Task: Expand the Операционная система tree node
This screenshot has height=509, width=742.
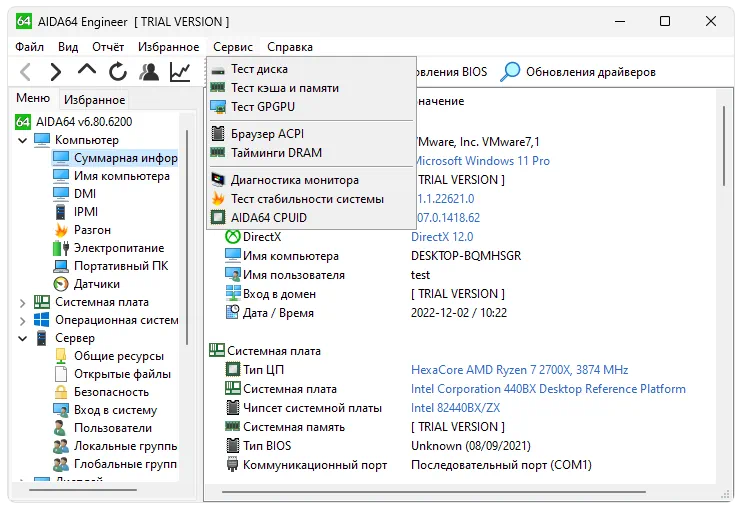Action: click(22, 321)
